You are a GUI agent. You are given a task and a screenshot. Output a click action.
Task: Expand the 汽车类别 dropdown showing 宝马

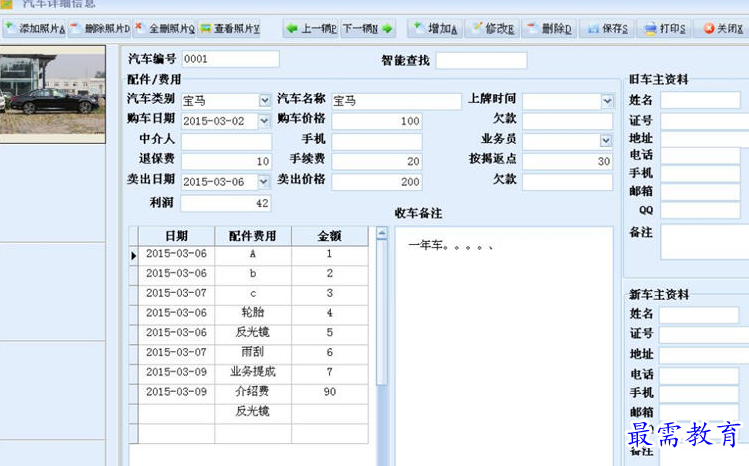point(265,100)
